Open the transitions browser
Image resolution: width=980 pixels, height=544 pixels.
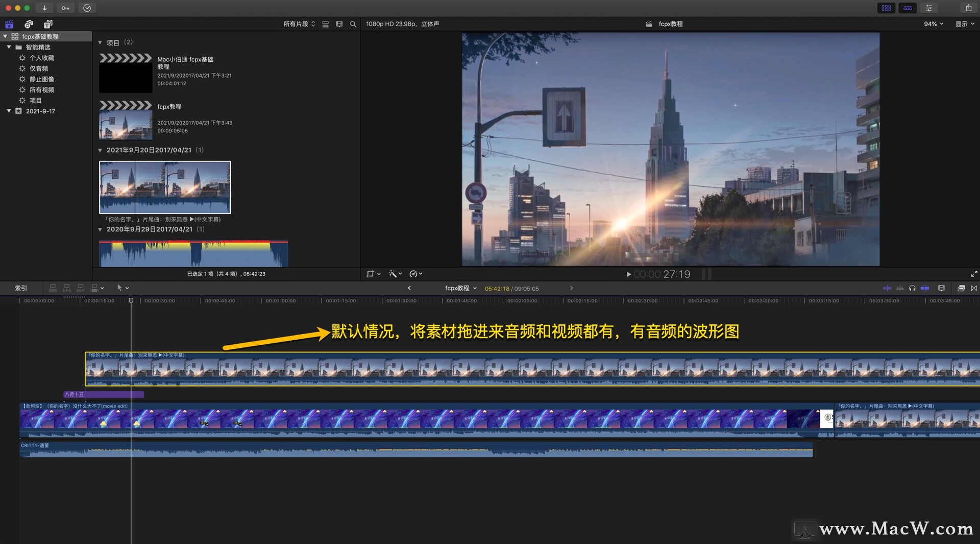974,288
